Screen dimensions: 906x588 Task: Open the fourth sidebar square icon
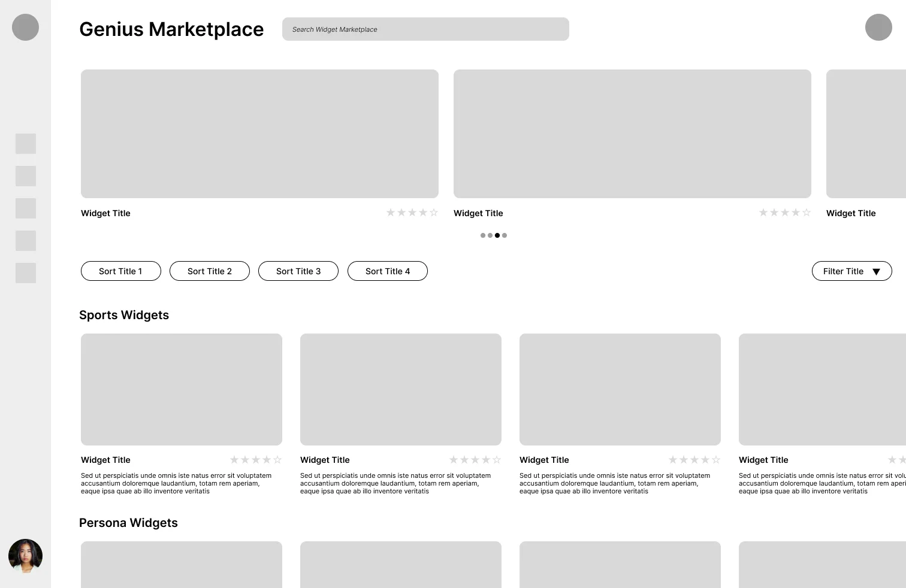26,241
